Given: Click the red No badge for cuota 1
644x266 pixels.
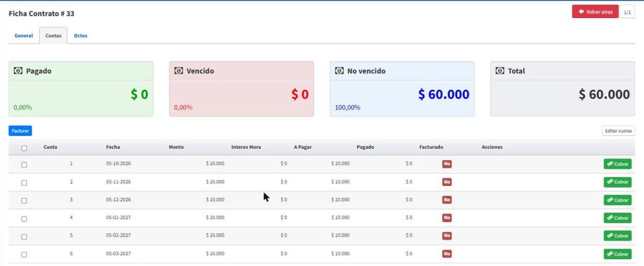Looking at the screenshot, I should (x=447, y=164).
